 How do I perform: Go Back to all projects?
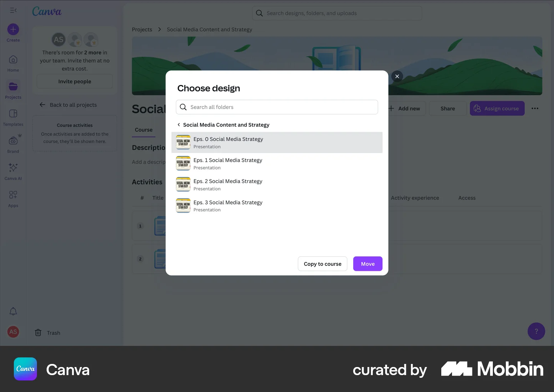pyautogui.click(x=68, y=105)
